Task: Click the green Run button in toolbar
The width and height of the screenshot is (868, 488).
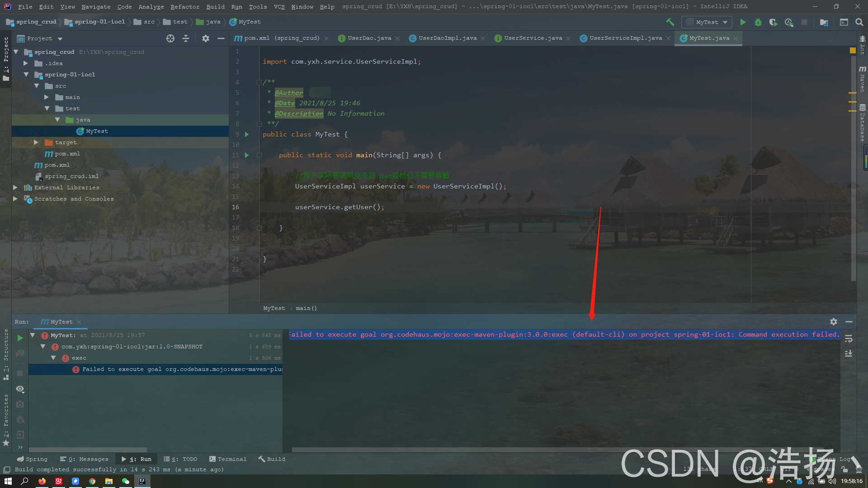Action: pyautogui.click(x=743, y=22)
